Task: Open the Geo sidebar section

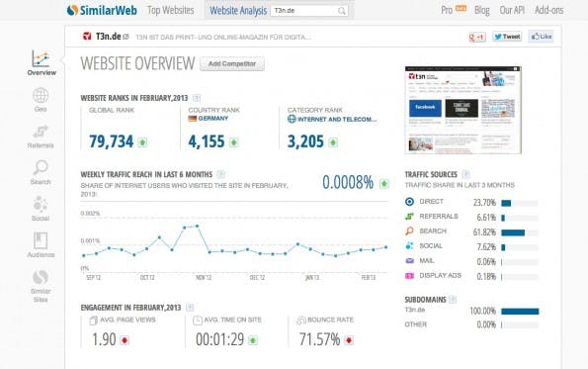Action: [x=41, y=100]
